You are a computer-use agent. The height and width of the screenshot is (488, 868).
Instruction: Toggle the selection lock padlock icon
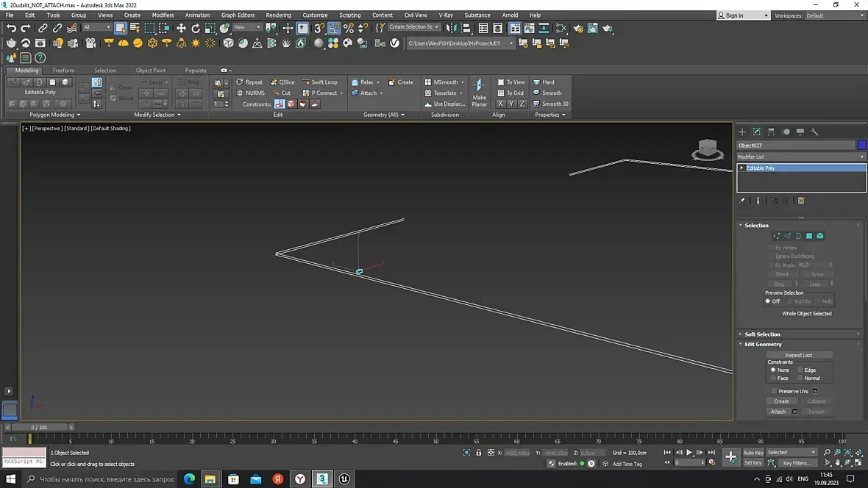[479, 453]
